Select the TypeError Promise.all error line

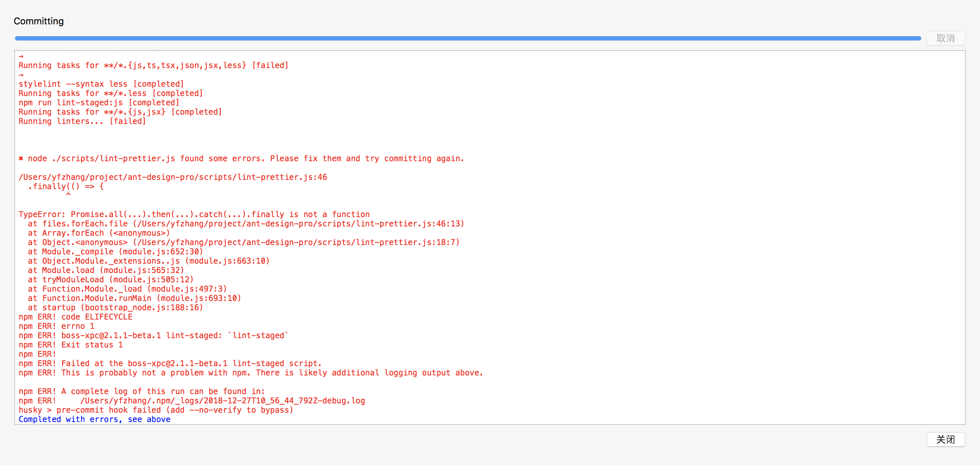pyautogui.click(x=194, y=214)
